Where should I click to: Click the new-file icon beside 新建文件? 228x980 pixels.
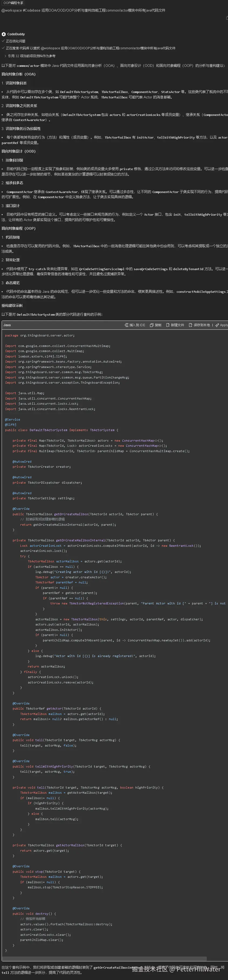tap(168, 325)
